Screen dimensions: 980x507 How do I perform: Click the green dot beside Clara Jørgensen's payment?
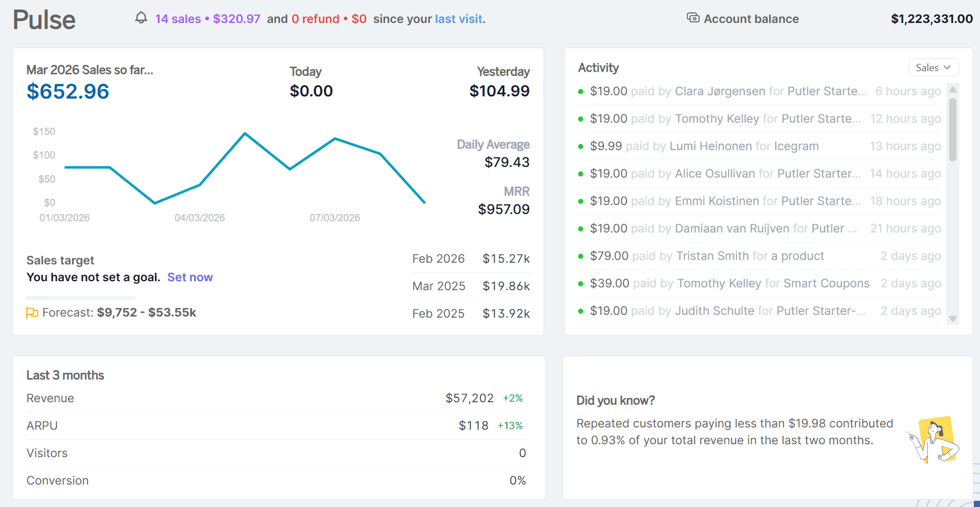[580, 91]
